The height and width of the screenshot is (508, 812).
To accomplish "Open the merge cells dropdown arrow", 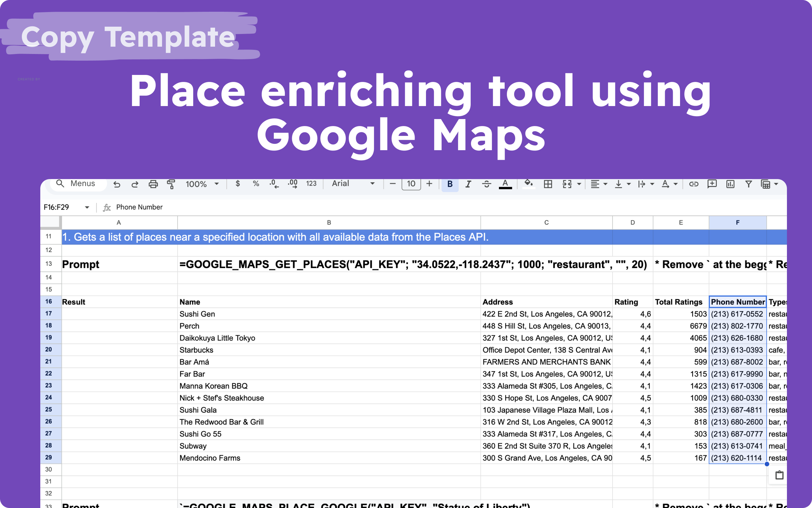I will click(x=579, y=184).
